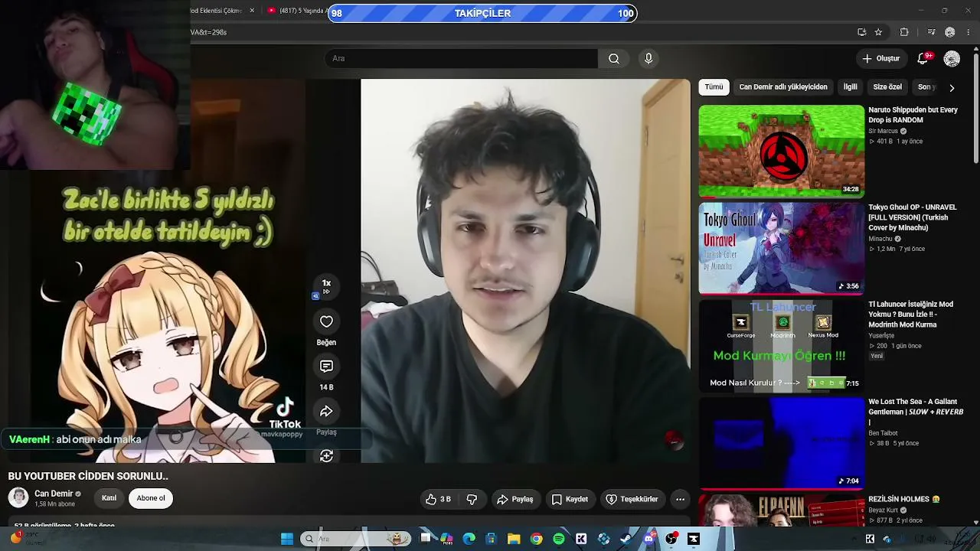Open the We Lost The Sea blue thumbnail
980x551 pixels.
782,442
